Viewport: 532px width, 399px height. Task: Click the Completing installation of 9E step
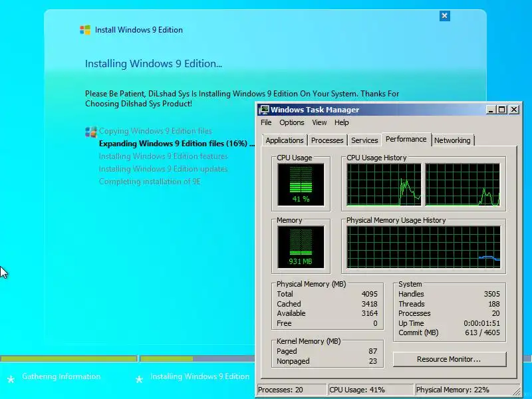coord(150,182)
